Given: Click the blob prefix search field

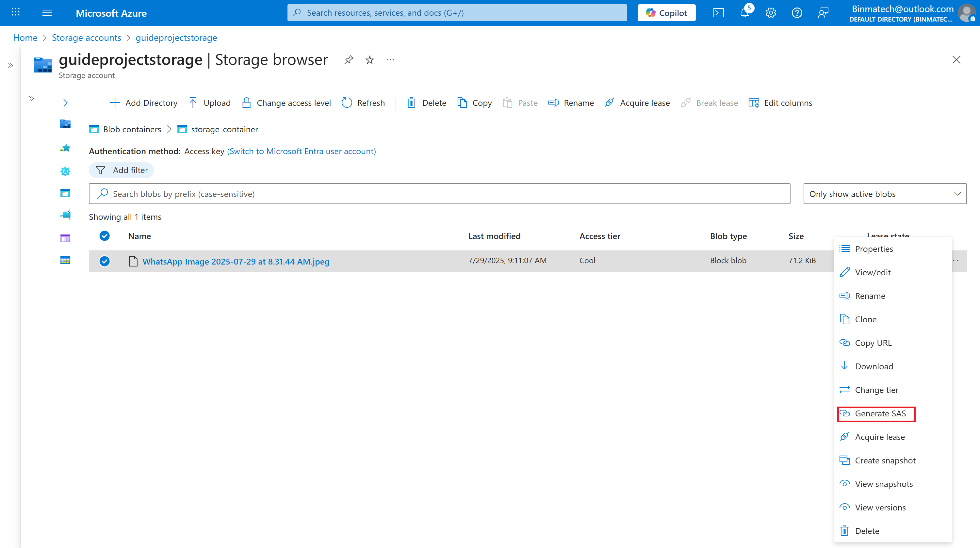Looking at the screenshot, I should click(x=439, y=194).
